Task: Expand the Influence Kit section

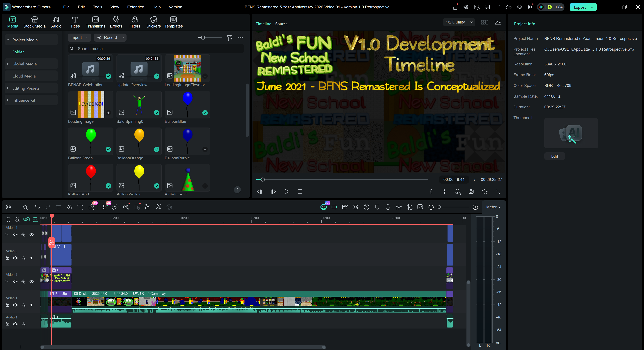Action: (x=8, y=100)
